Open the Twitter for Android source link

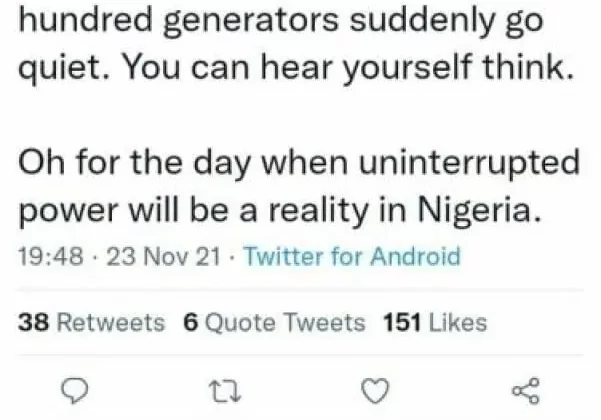[352, 257]
